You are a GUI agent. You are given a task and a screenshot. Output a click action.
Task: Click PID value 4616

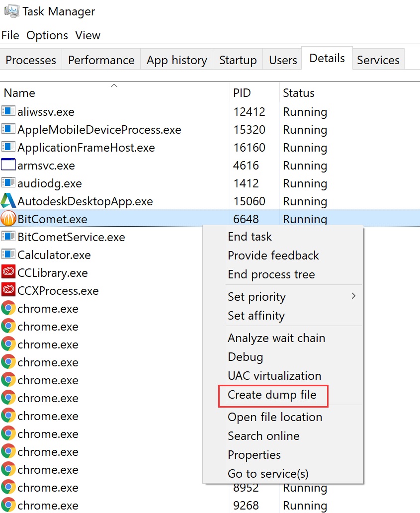pyautogui.click(x=246, y=166)
